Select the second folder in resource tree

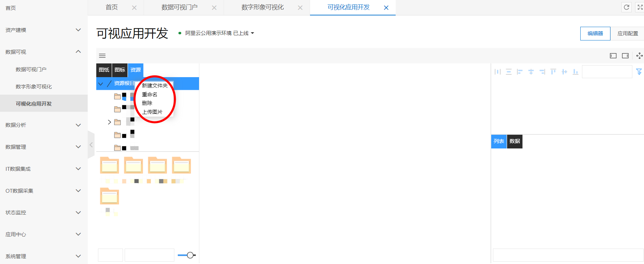tap(117, 109)
